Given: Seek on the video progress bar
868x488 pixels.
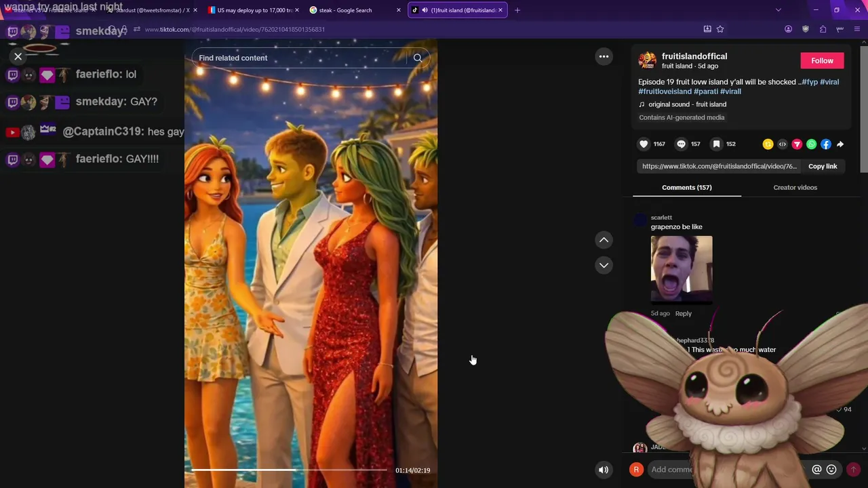Looking at the screenshot, I should [x=289, y=470].
